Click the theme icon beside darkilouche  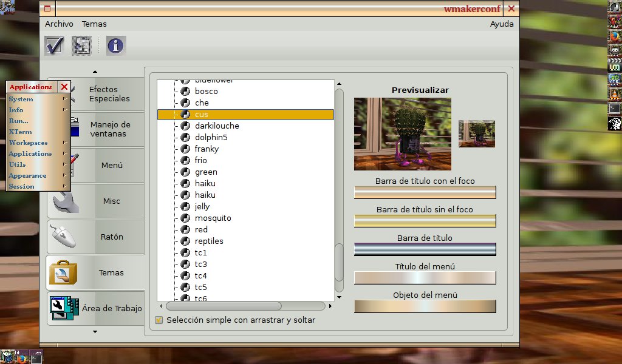(x=185, y=126)
